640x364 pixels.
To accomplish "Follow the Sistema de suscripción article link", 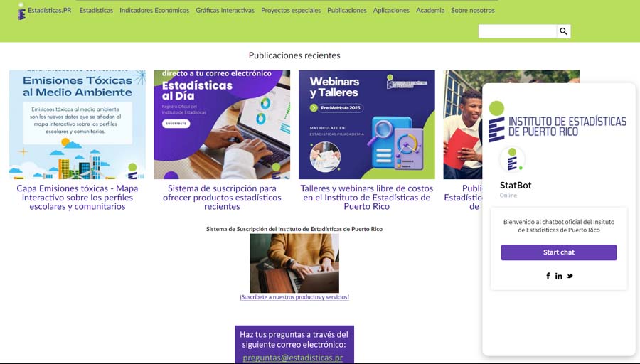I will 222,198.
